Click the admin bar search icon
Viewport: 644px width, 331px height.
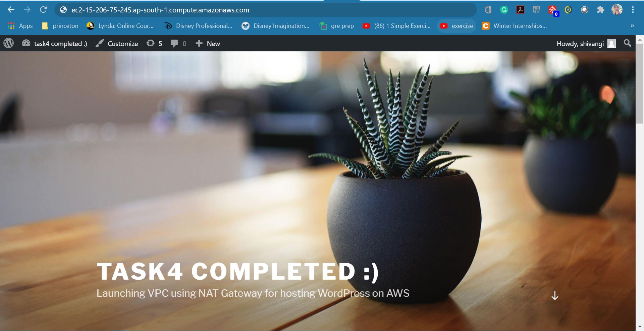[627, 43]
